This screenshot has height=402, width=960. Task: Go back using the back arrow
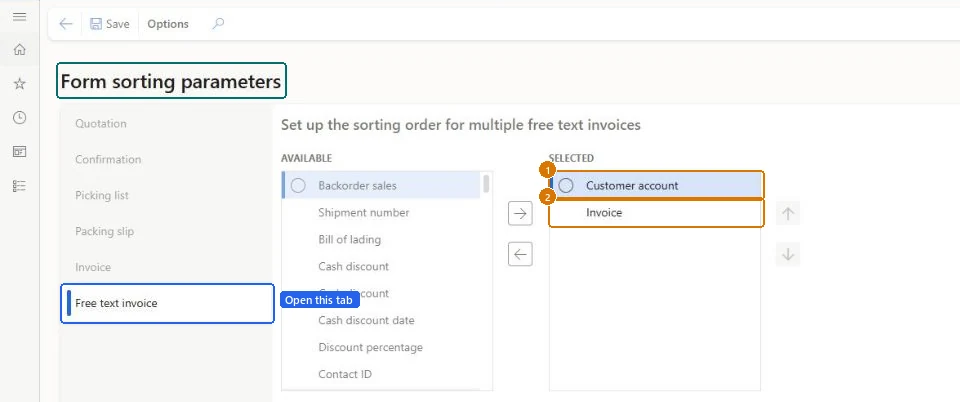tap(66, 24)
